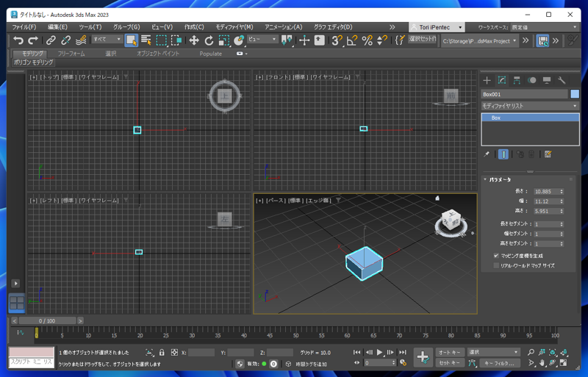Open the ワークスペース 既定値 dropdown
This screenshot has width=588, height=377.
click(x=544, y=27)
